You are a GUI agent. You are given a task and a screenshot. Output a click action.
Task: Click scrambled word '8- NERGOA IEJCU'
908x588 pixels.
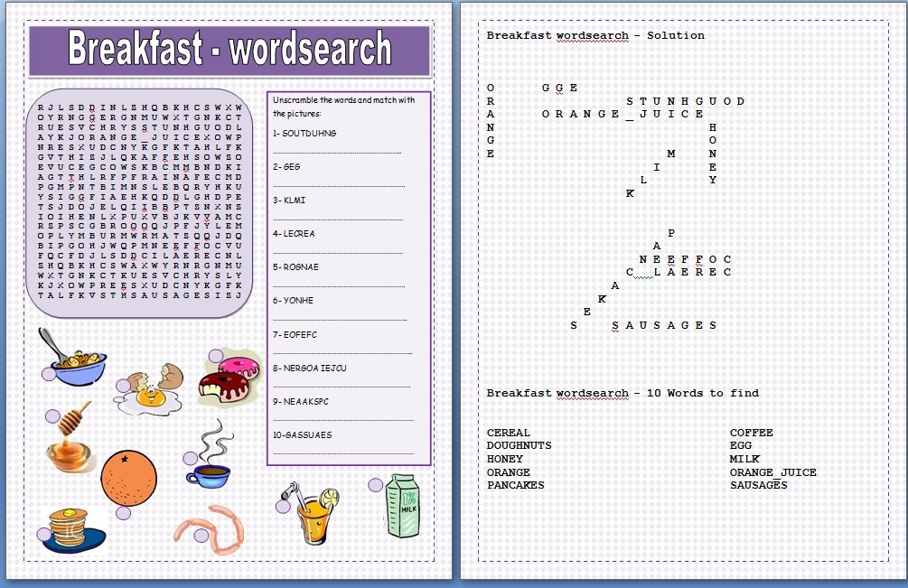[x=310, y=369]
